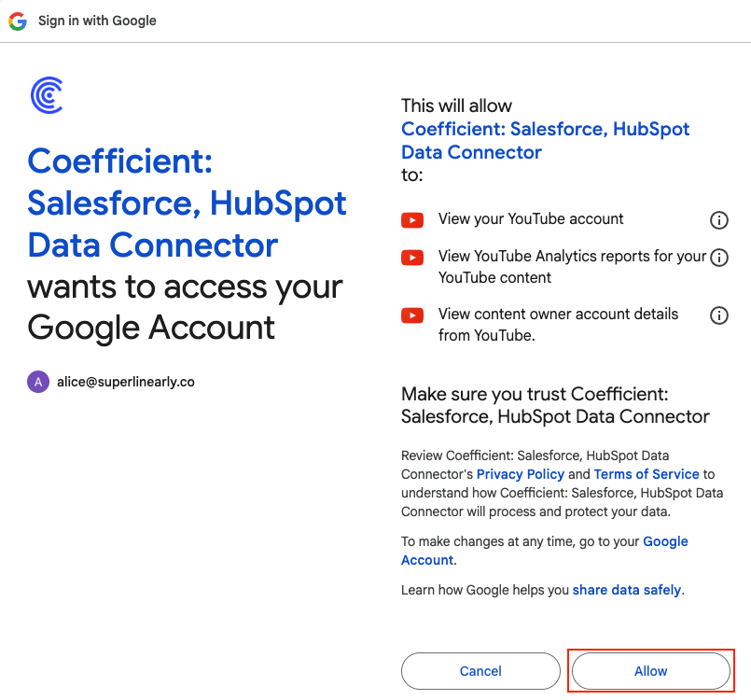
Task: Click the large blue Coefficient app heading
Action: point(187,203)
